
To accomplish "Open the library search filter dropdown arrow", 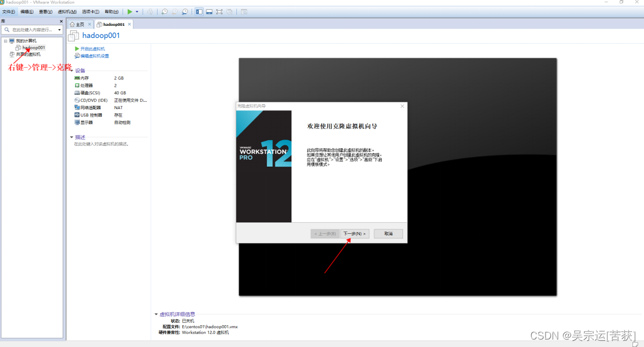I will [x=60, y=29].
